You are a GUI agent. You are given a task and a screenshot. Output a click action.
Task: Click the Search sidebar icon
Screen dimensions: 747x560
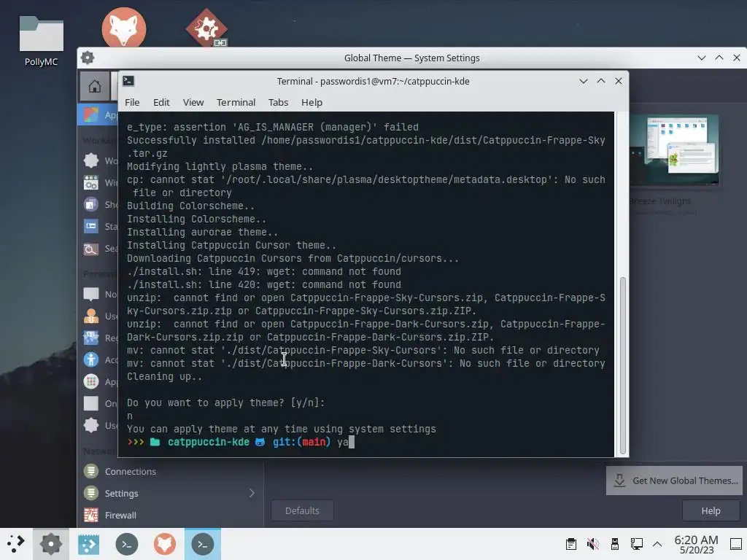click(x=91, y=249)
